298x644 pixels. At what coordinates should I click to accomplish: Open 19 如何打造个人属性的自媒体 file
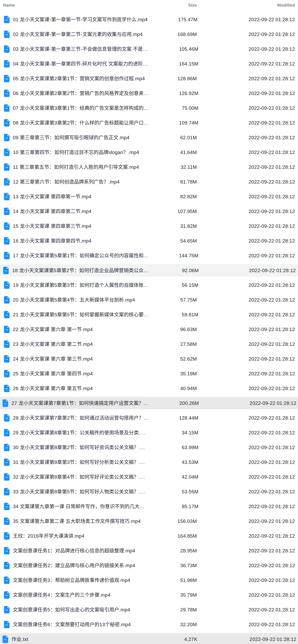tap(81, 285)
